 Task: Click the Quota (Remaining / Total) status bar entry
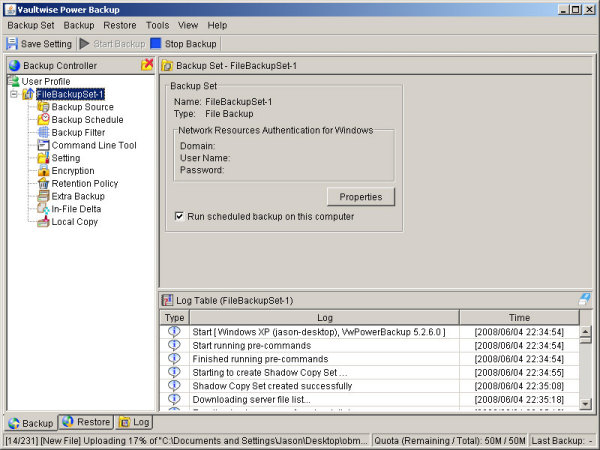(450, 441)
